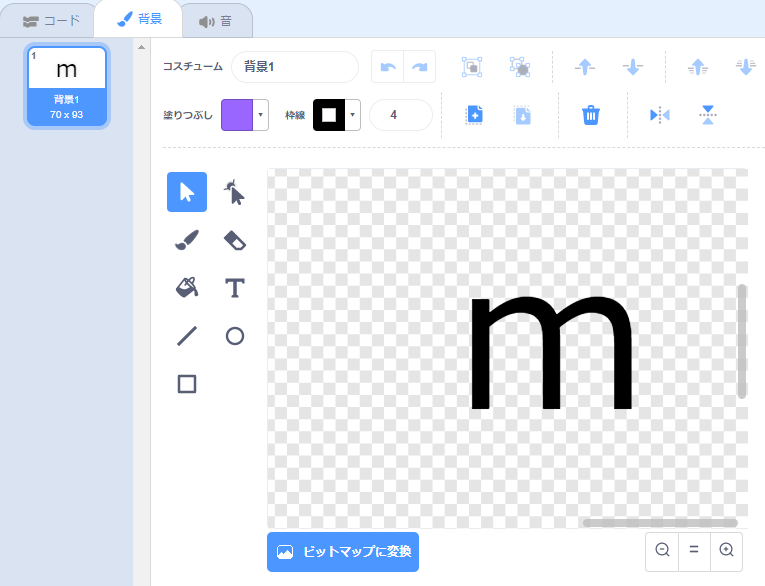The width and height of the screenshot is (765, 586).
Task: Select the Rectangle tool
Action: (187, 384)
